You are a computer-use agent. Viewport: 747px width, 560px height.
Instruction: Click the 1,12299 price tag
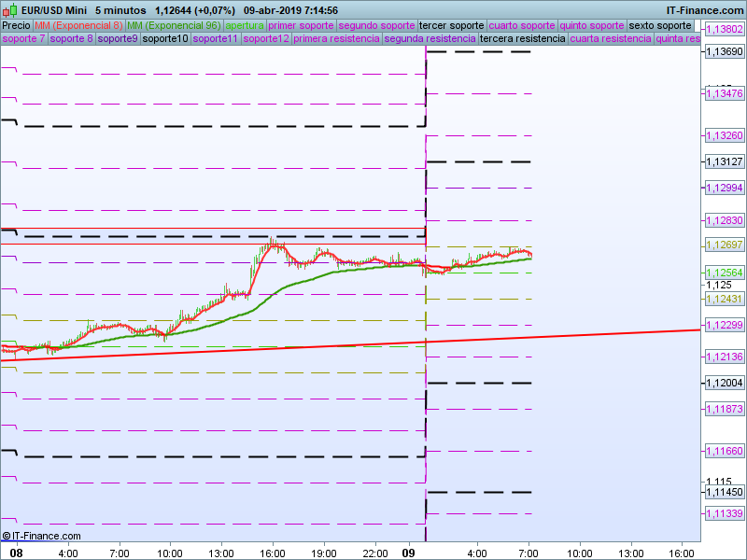(724, 325)
